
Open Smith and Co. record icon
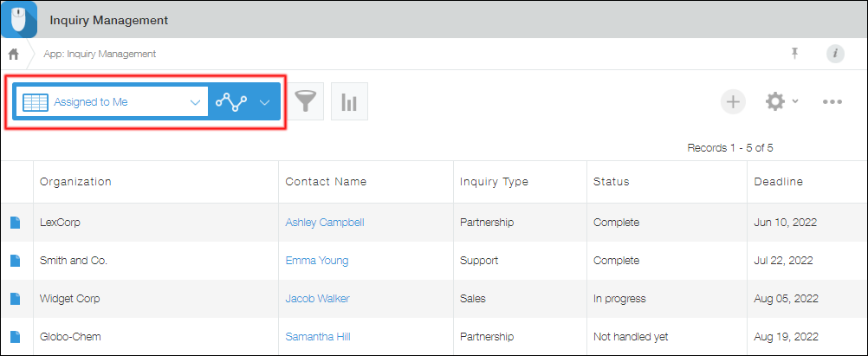pyautogui.click(x=15, y=261)
